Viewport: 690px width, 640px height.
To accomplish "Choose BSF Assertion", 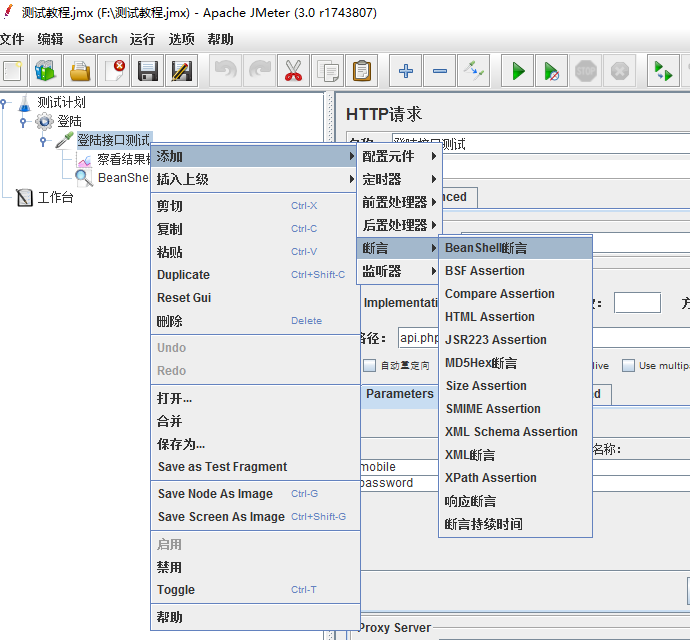I will (x=515, y=271).
